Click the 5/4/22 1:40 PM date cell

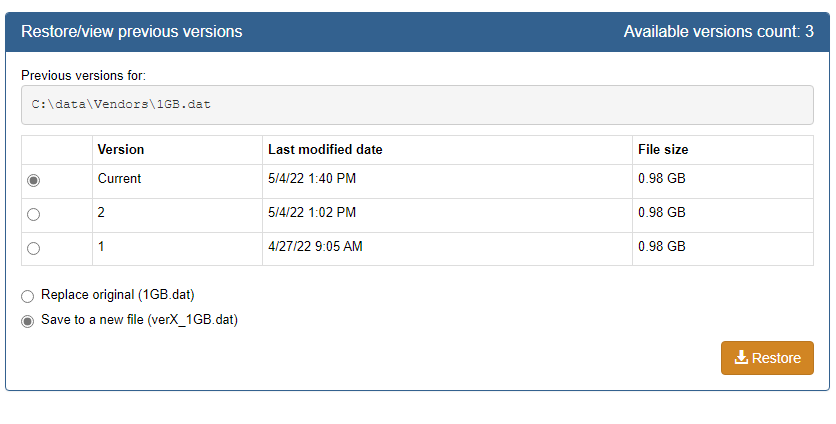[312, 179]
